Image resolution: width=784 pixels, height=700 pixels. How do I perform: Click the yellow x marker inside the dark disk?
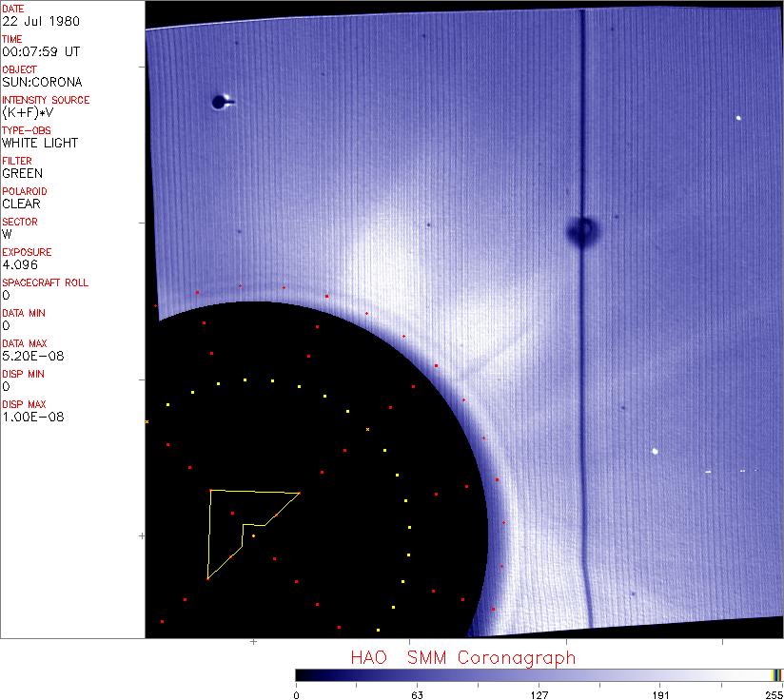click(367, 430)
